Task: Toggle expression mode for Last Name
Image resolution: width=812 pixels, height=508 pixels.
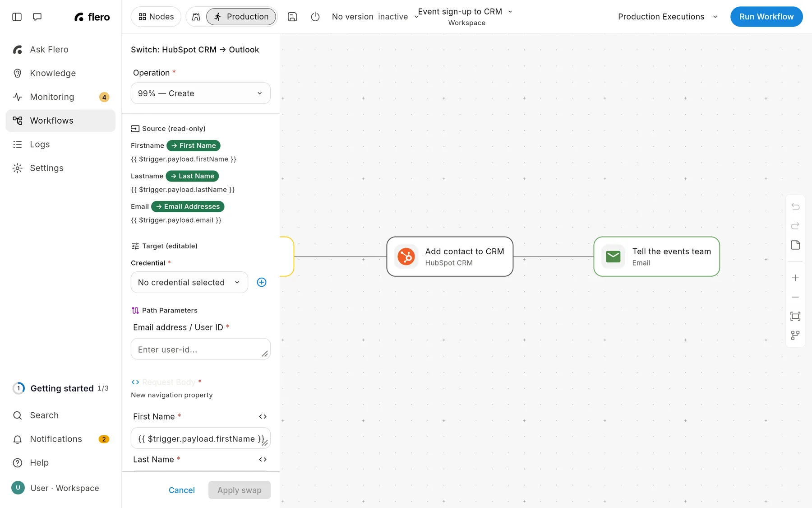Action: [x=263, y=459]
